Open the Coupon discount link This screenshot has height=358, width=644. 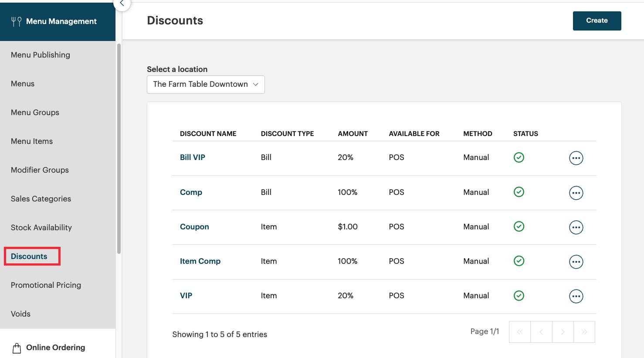[194, 227]
